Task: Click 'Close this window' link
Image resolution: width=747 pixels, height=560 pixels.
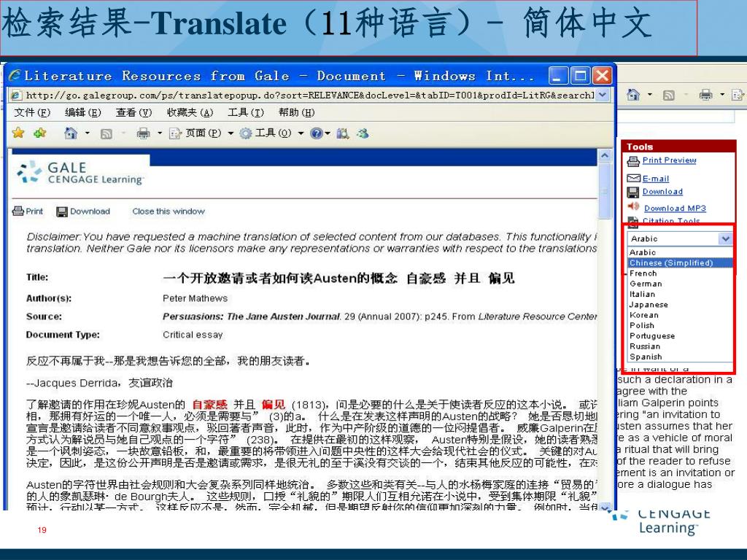Action: coord(169,211)
